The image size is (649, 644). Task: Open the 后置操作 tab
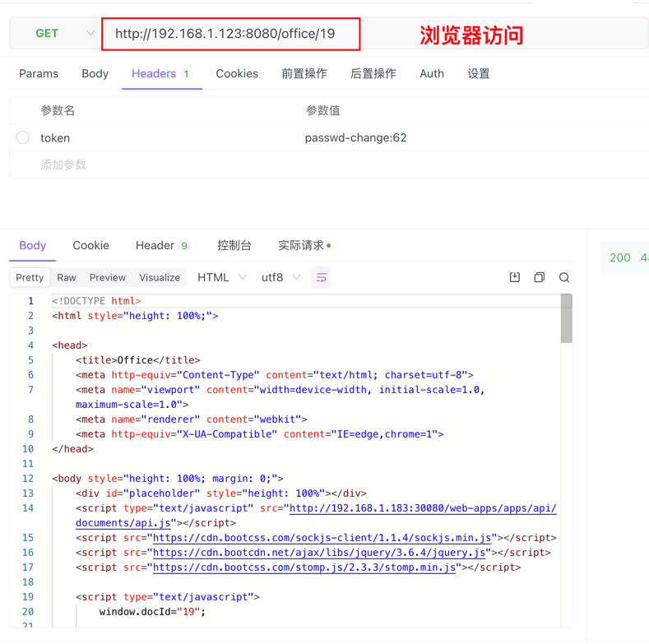tap(373, 74)
